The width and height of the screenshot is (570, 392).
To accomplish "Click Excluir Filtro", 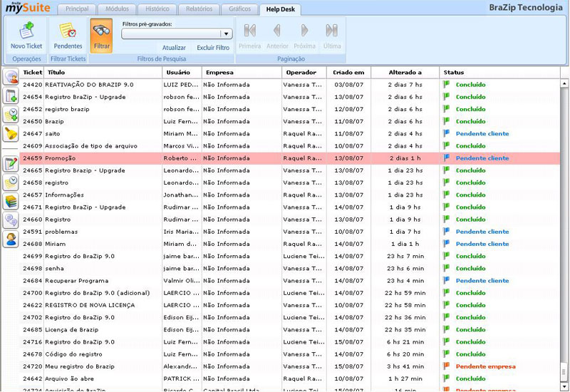I will 213,48.
